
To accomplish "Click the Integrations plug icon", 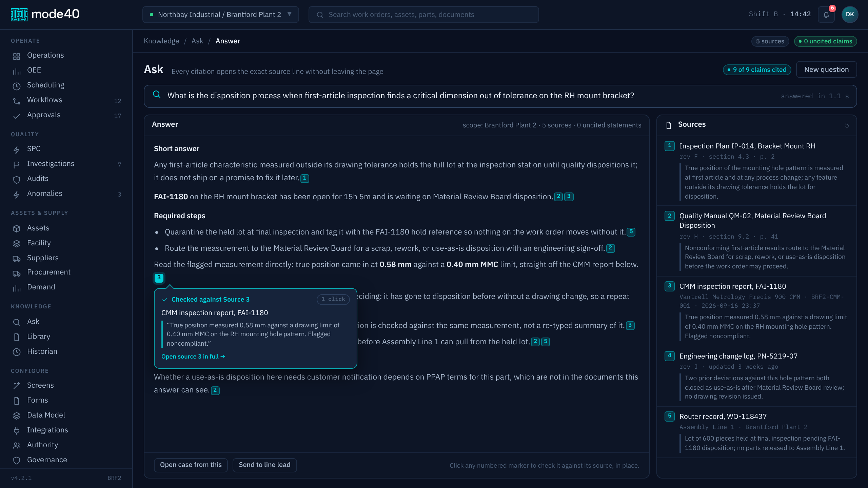I will 16,431.
